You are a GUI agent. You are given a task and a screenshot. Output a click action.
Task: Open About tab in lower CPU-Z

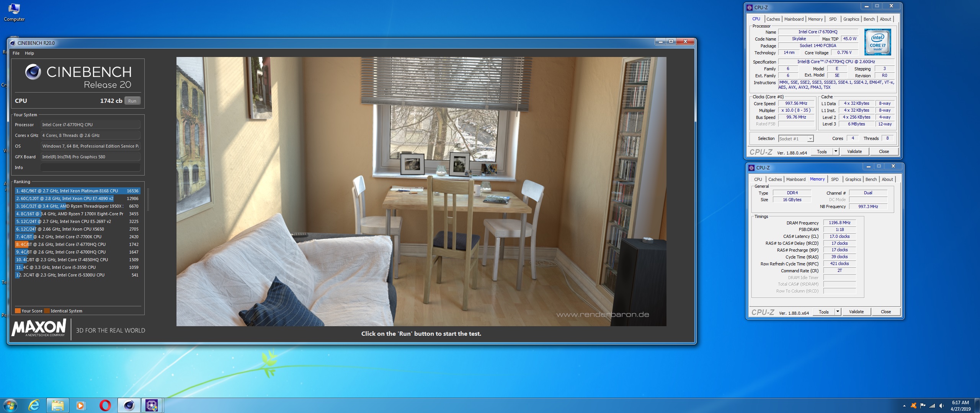pyautogui.click(x=887, y=179)
